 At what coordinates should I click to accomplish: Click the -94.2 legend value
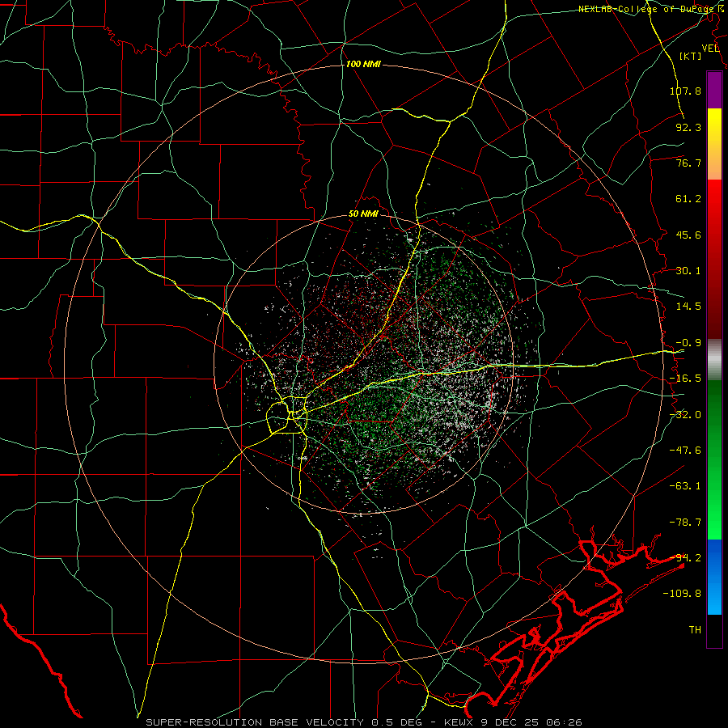point(685,558)
